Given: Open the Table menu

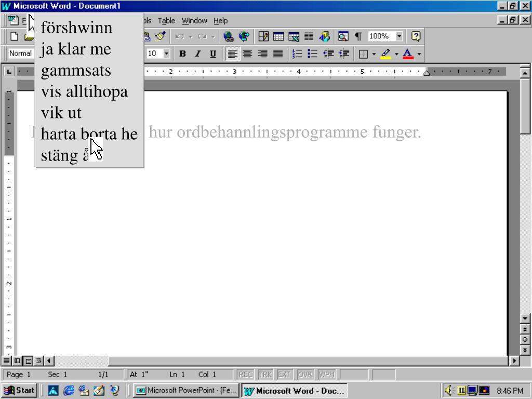Looking at the screenshot, I should pos(166,21).
